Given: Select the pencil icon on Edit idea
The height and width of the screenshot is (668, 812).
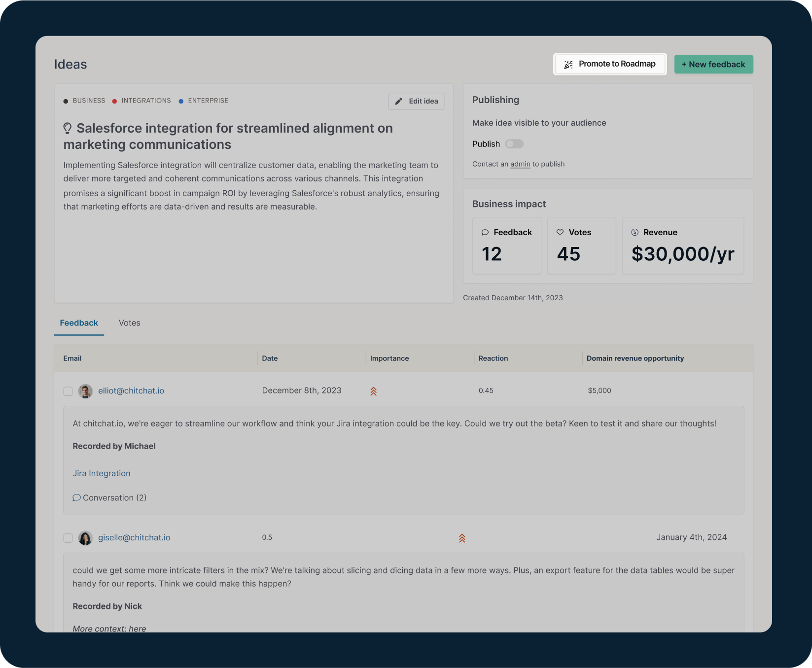Looking at the screenshot, I should (x=399, y=101).
